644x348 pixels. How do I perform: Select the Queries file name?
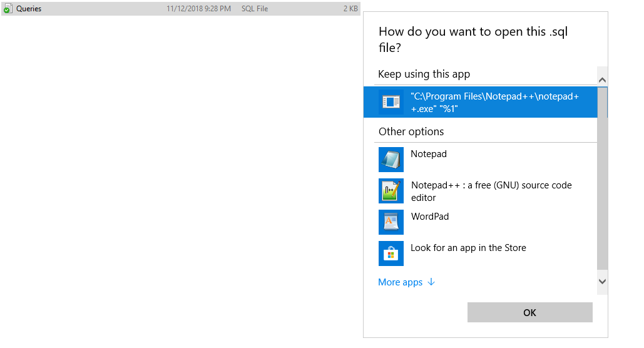tap(29, 9)
